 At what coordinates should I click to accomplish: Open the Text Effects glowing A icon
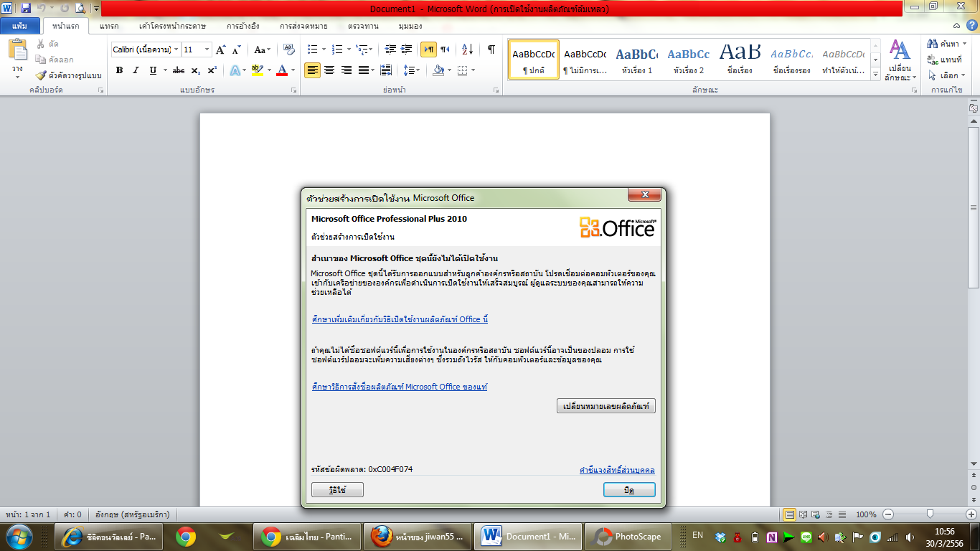pyautogui.click(x=235, y=70)
